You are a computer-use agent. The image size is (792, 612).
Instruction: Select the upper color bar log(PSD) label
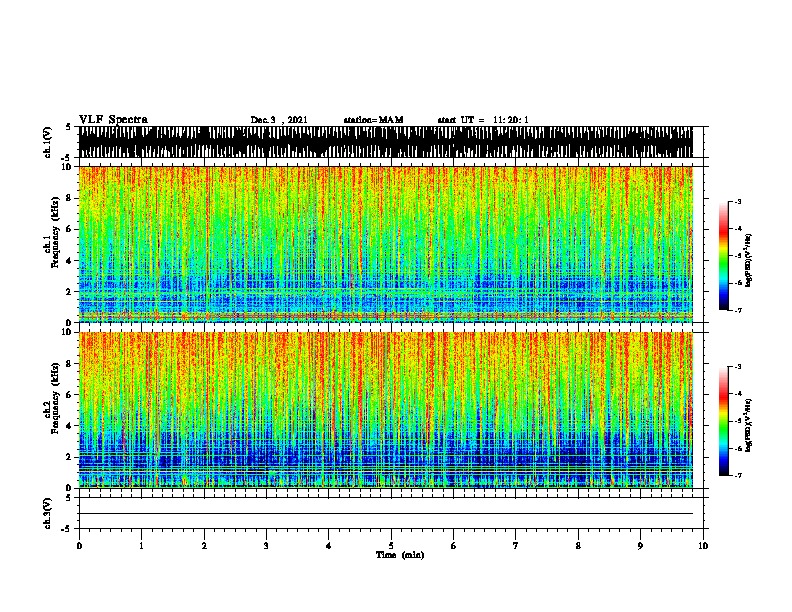tap(748, 261)
